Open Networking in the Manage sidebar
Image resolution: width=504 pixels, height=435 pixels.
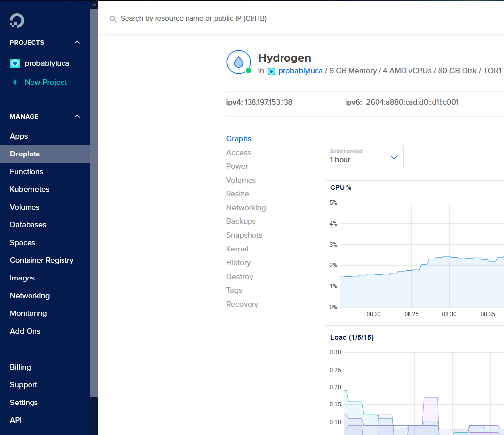pyautogui.click(x=45, y=296)
